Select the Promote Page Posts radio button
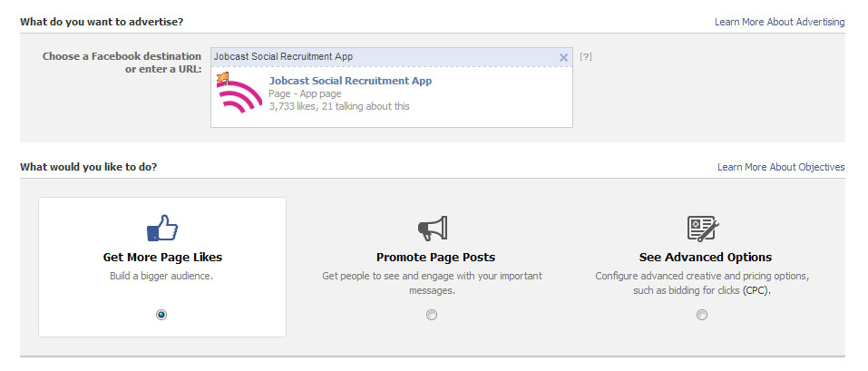 click(x=432, y=315)
